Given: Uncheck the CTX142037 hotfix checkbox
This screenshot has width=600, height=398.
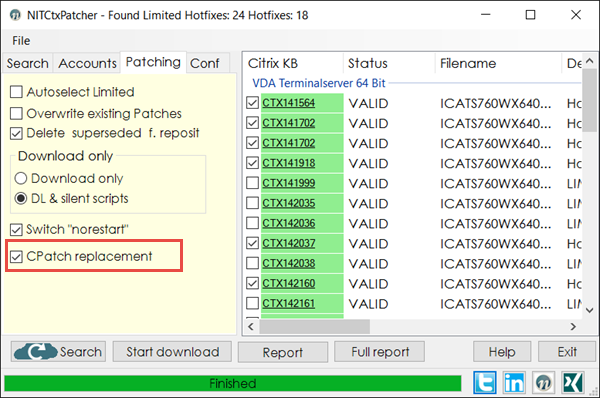Looking at the screenshot, I should [x=253, y=243].
